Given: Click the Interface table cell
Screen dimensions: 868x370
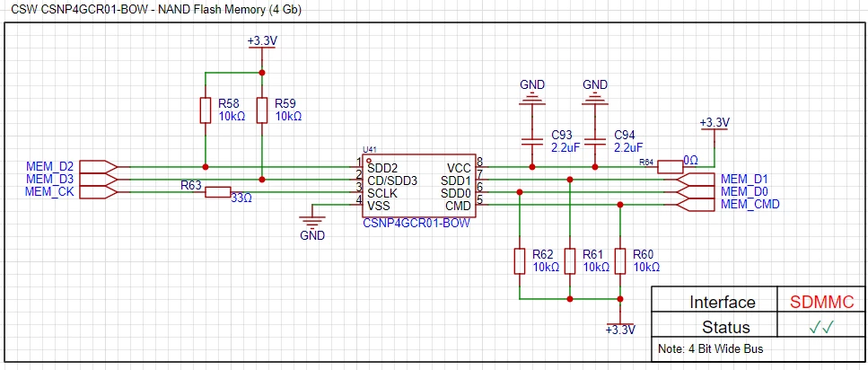Looking at the screenshot, I should point(715,299).
